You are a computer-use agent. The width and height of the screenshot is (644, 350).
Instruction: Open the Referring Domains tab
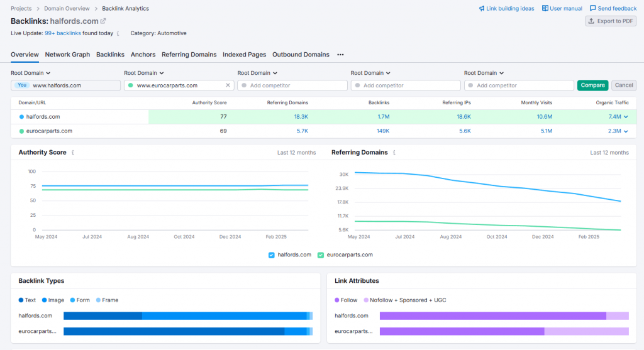189,55
